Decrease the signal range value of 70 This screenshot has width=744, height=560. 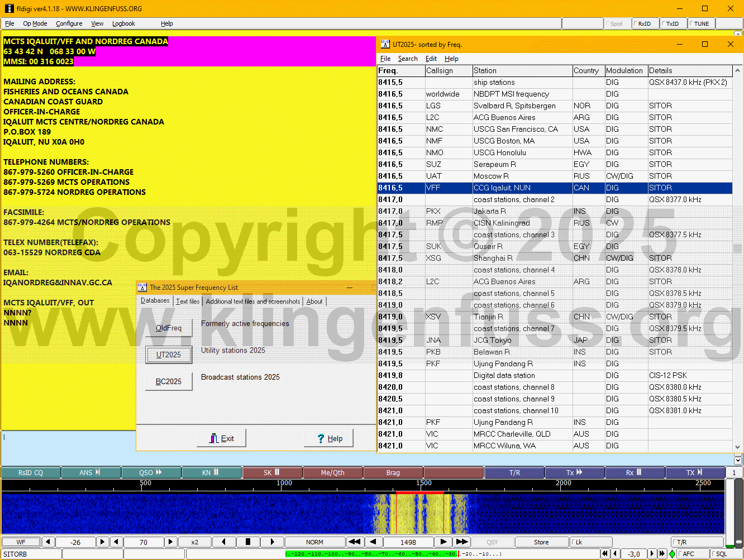117,542
